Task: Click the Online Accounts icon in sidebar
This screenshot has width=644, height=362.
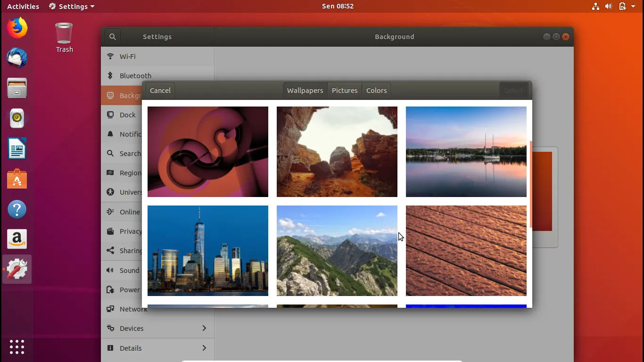Action: (x=110, y=212)
